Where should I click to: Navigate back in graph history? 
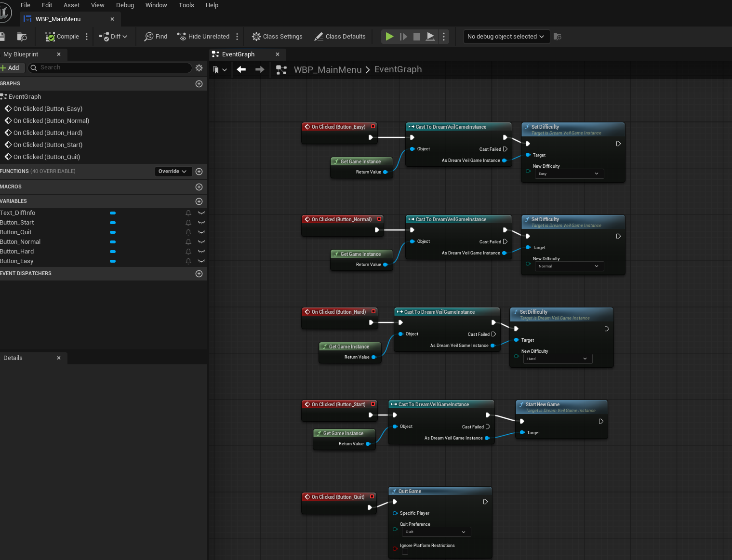pyautogui.click(x=241, y=69)
